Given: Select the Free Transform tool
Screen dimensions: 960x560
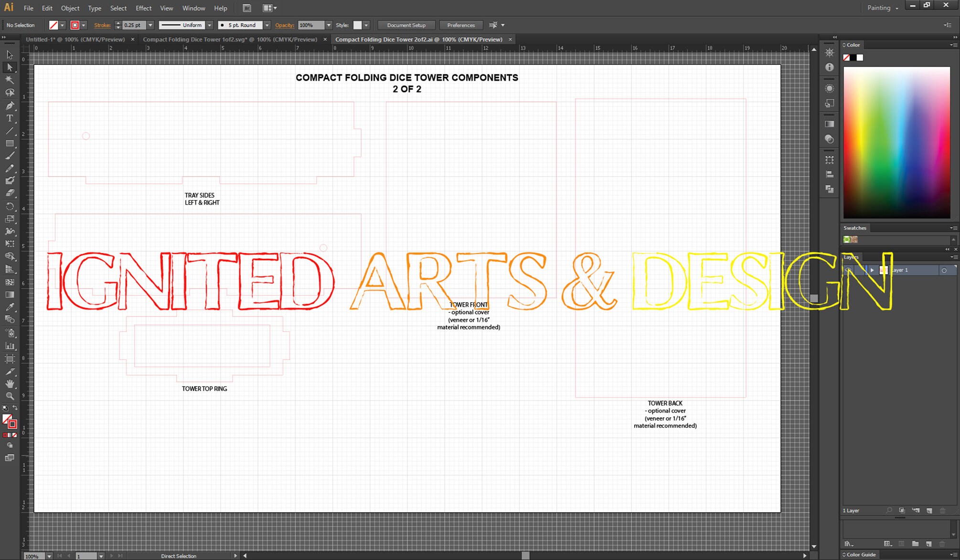Looking at the screenshot, I should pyautogui.click(x=10, y=243).
